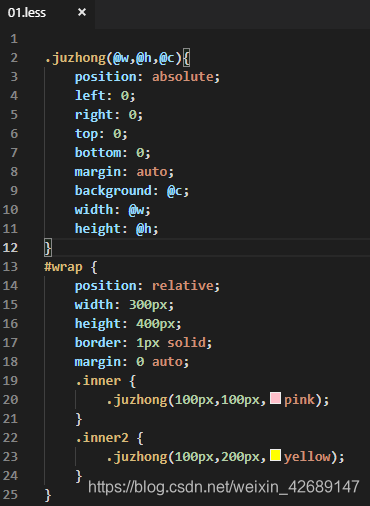Click the 'margin: auto;' declaration
Viewport: 370px width, 506px height.
124,172
